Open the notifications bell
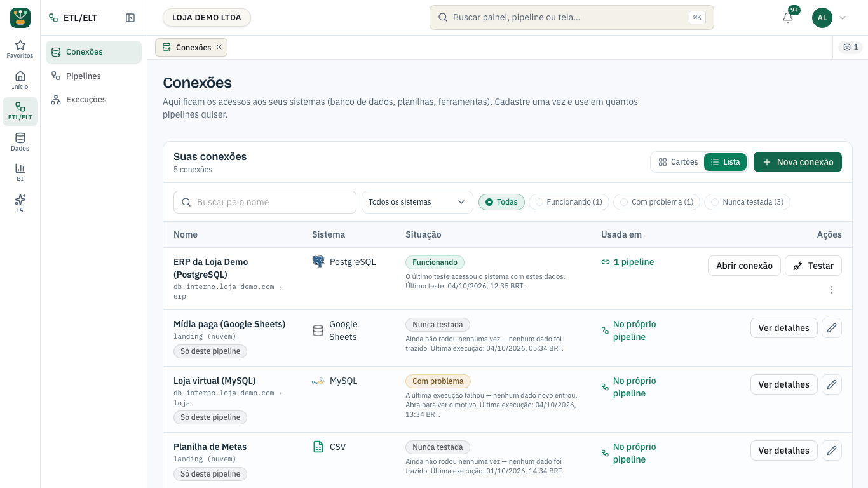Screen dimensions: 868x488 (x=788, y=18)
